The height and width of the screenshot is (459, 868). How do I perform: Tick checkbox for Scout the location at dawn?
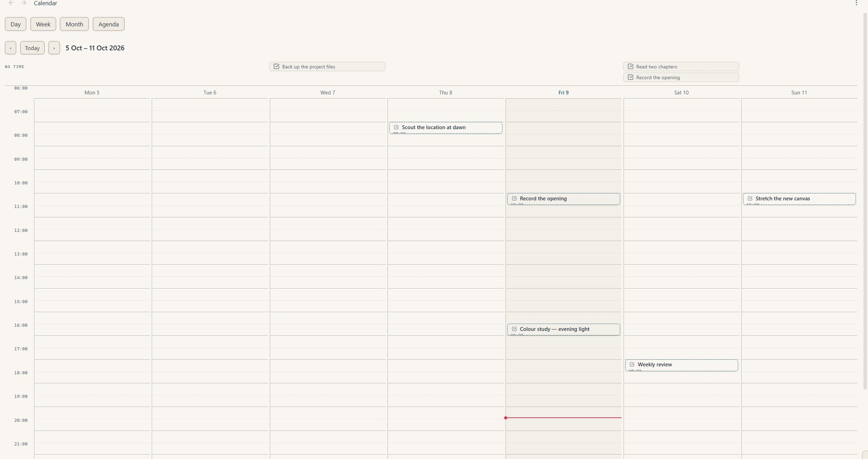point(396,127)
